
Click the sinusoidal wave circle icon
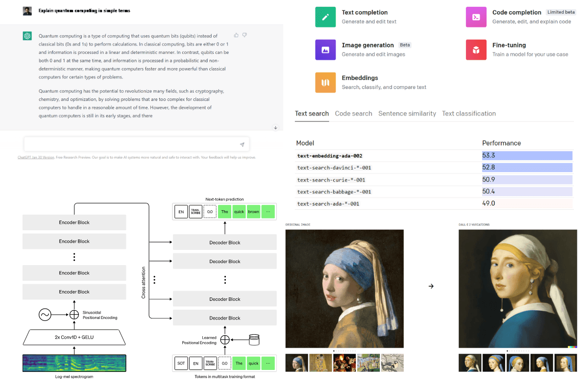45,315
